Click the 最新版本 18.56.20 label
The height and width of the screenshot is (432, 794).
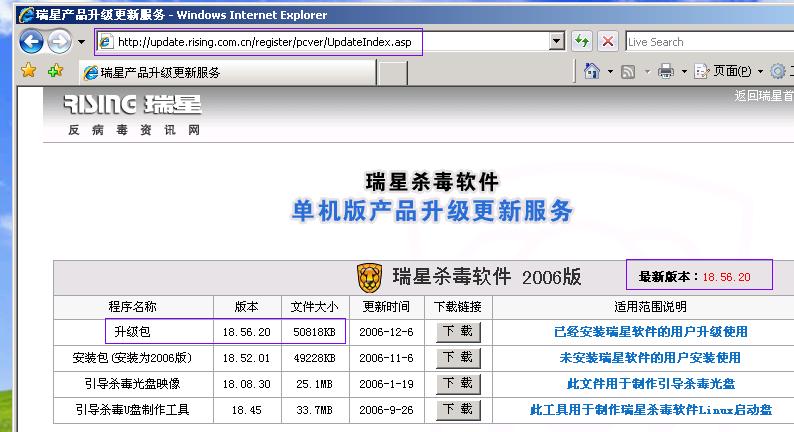695,277
